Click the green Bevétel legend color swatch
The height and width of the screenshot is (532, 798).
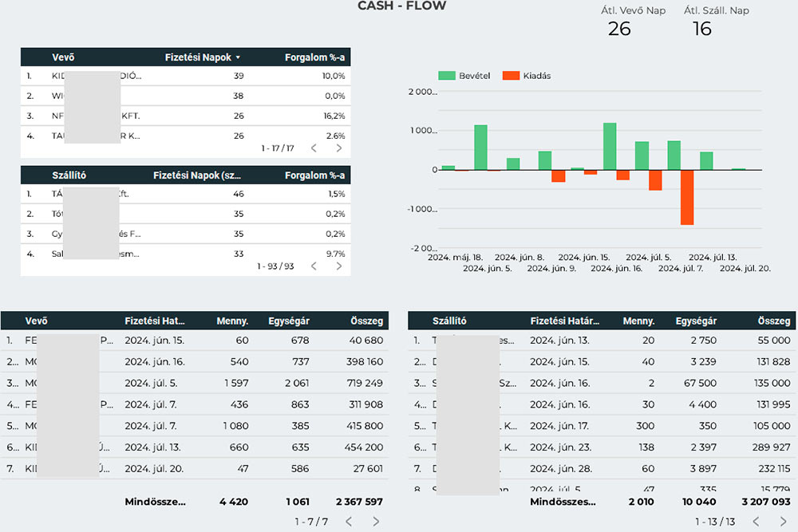(446, 76)
